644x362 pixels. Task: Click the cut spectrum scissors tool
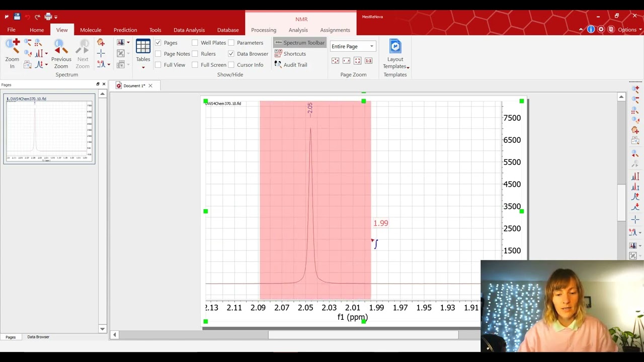coord(102,64)
